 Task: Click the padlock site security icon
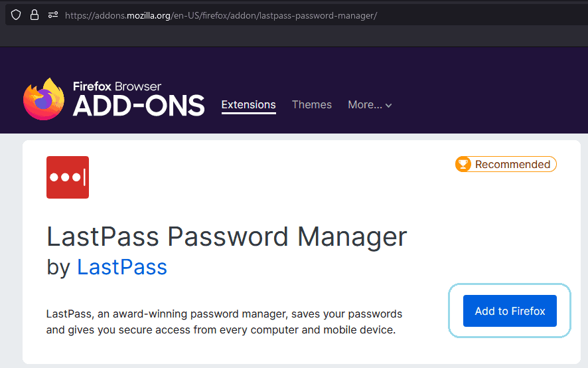tap(35, 15)
